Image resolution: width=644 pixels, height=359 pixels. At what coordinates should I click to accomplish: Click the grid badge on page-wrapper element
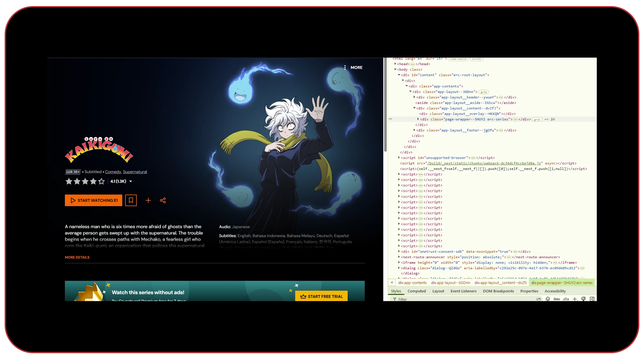tap(537, 120)
